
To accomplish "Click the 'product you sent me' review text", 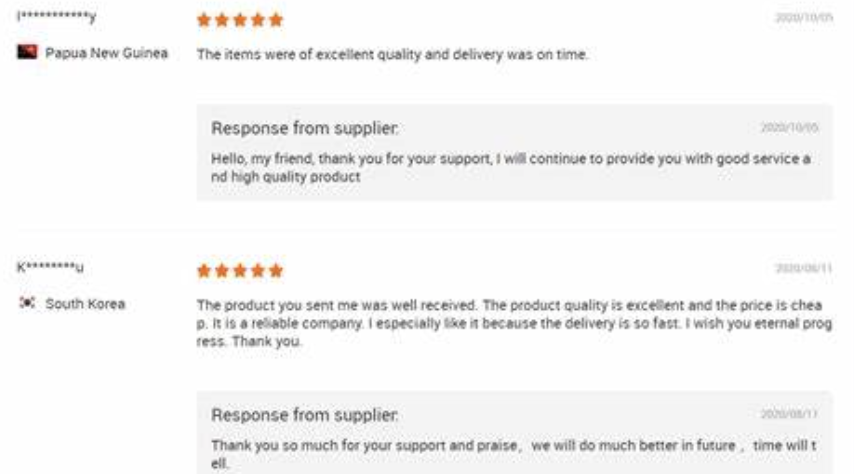I will pyautogui.click(x=514, y=323).
